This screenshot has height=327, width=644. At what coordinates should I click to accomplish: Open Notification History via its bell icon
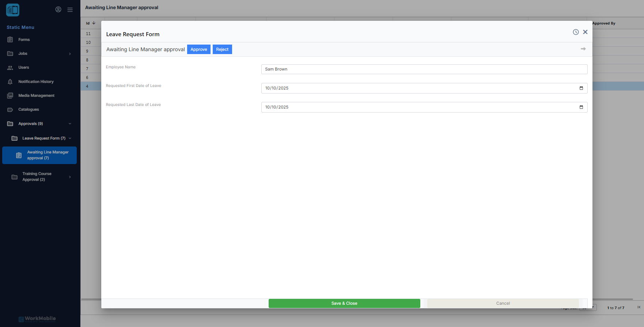[x=10, y=82]
